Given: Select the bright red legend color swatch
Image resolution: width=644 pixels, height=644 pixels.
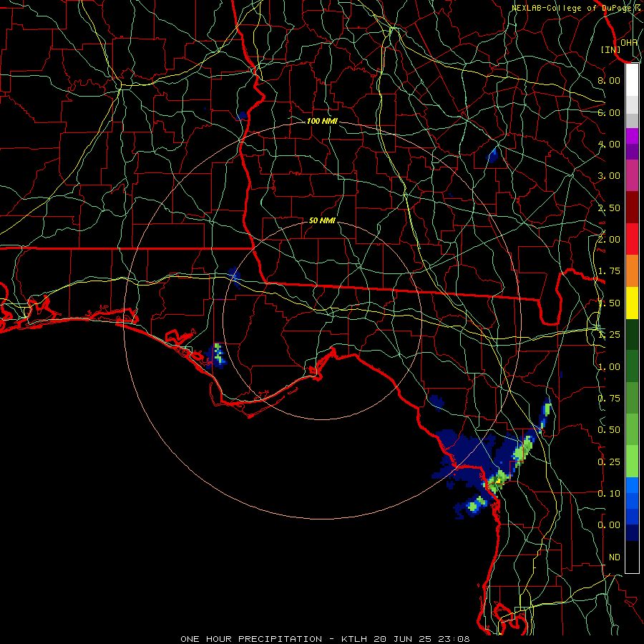Looking at the screenshot, I should (632, 239).
